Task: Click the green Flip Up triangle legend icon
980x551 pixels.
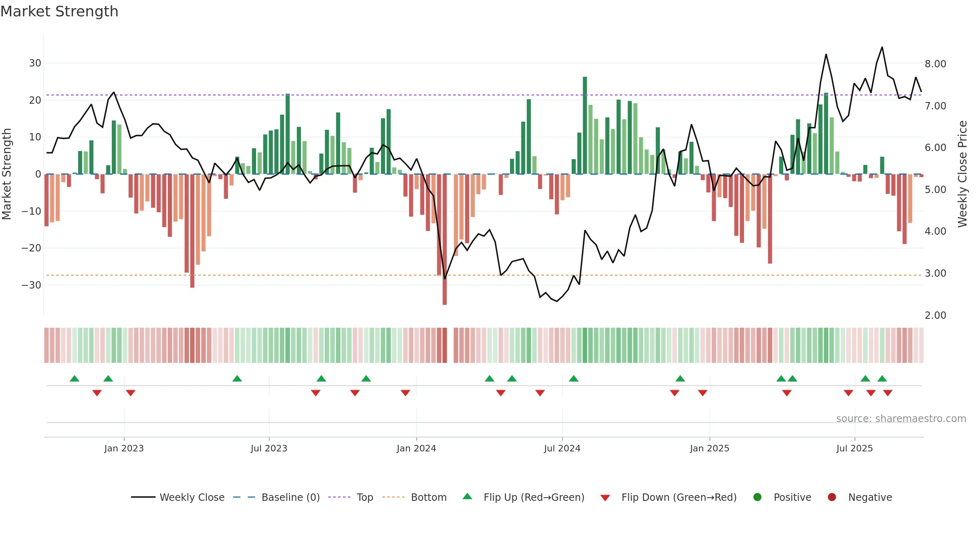Action: click(468, 496)
